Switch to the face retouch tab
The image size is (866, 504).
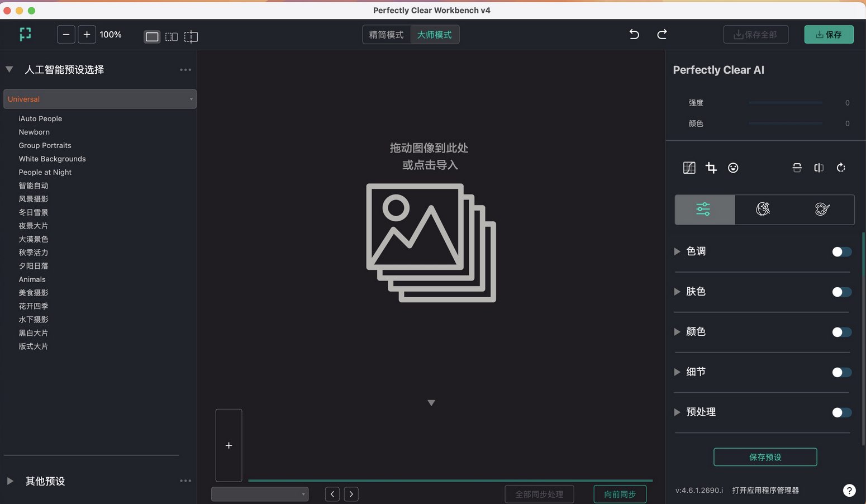763,210
